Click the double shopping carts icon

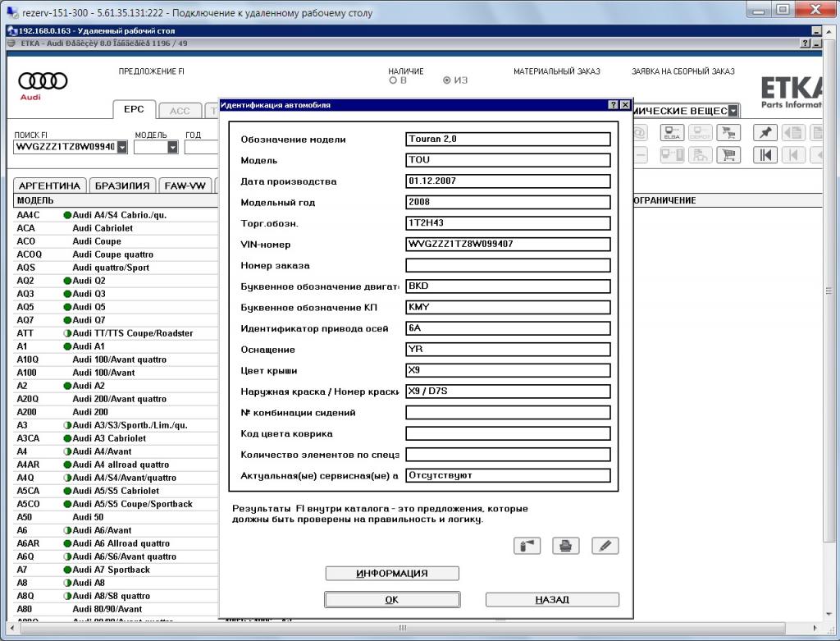[x=728, y=132]
